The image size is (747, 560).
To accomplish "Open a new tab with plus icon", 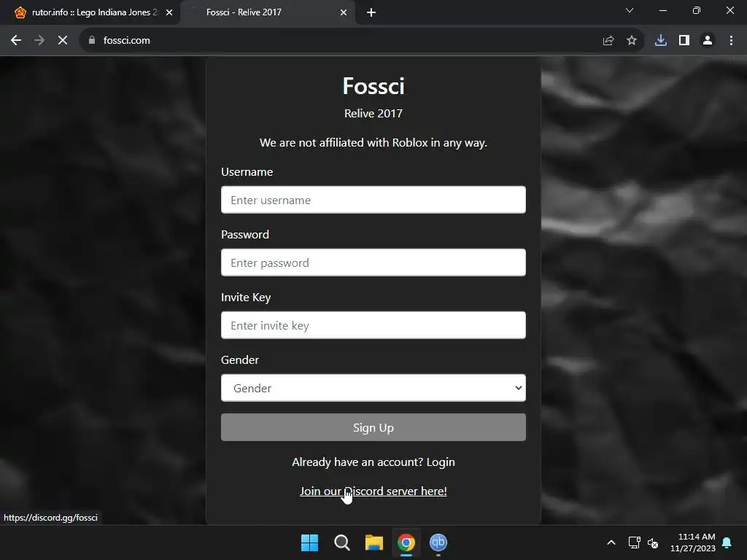I will click(371, 12).
